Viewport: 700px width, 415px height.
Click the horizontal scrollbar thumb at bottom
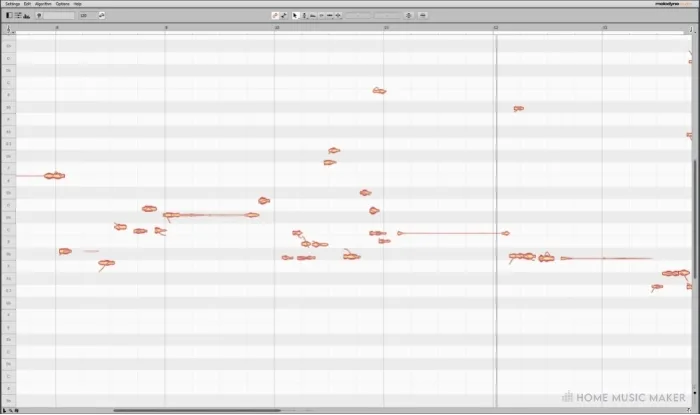coord(197,410)
